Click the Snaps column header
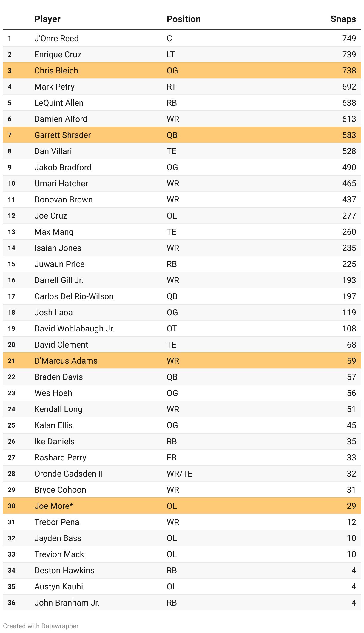Viewport: 364px width, 633px height. pyautogui.click(x=343, y=19)
